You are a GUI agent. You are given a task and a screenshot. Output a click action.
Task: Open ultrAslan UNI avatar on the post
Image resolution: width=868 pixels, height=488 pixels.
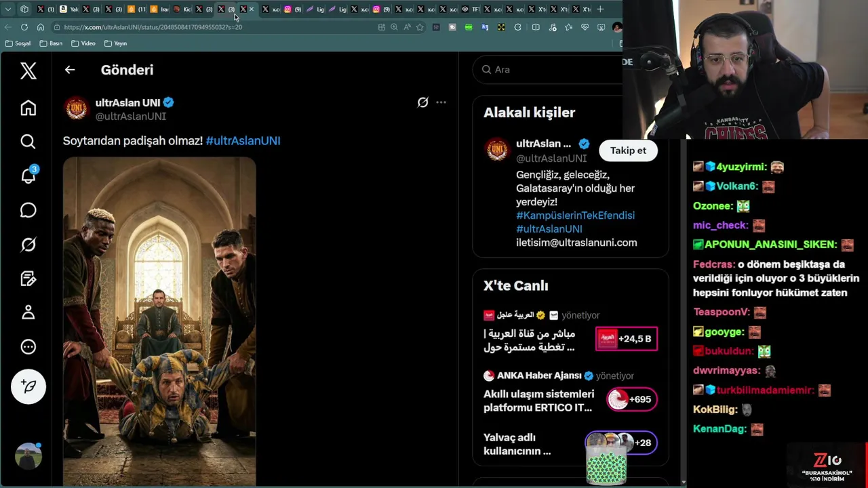[76, 109]
